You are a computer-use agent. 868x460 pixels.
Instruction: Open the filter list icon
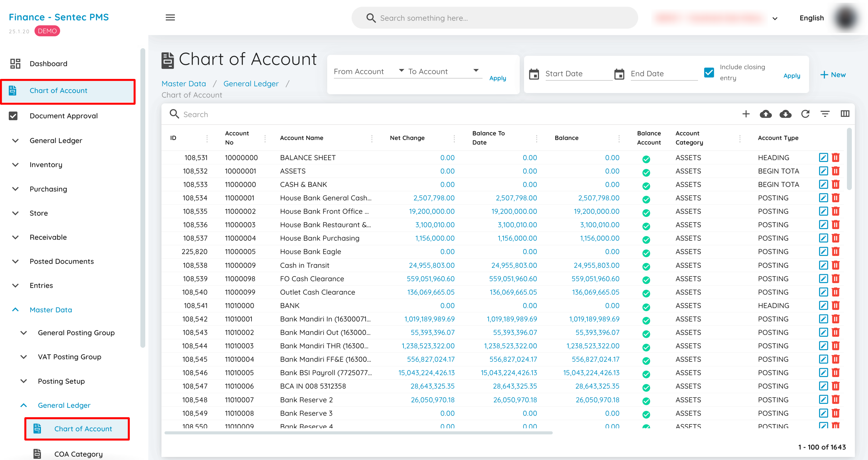tap(825, 114)
